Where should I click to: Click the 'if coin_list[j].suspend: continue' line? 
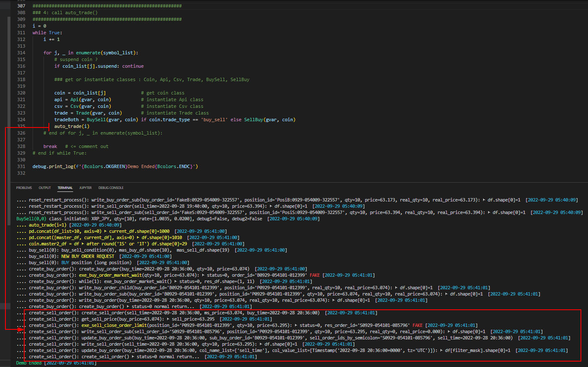click(99, 66)
